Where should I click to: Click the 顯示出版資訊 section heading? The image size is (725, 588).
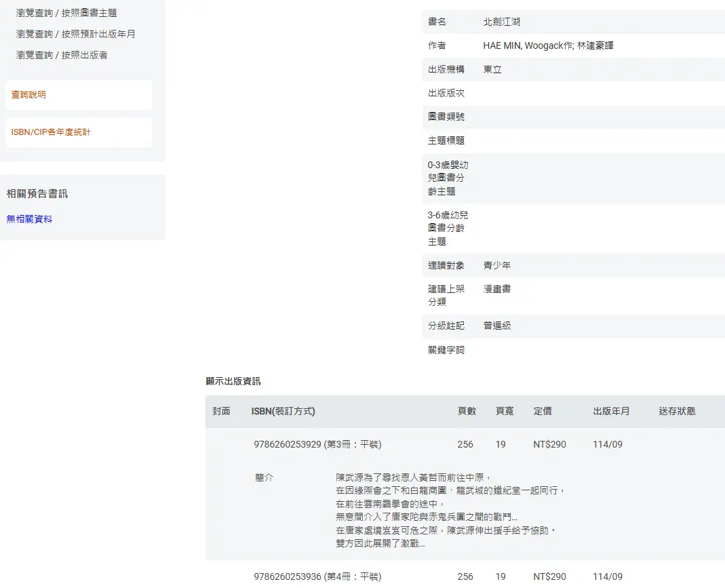pyautogui.click(x=233, y=381)
